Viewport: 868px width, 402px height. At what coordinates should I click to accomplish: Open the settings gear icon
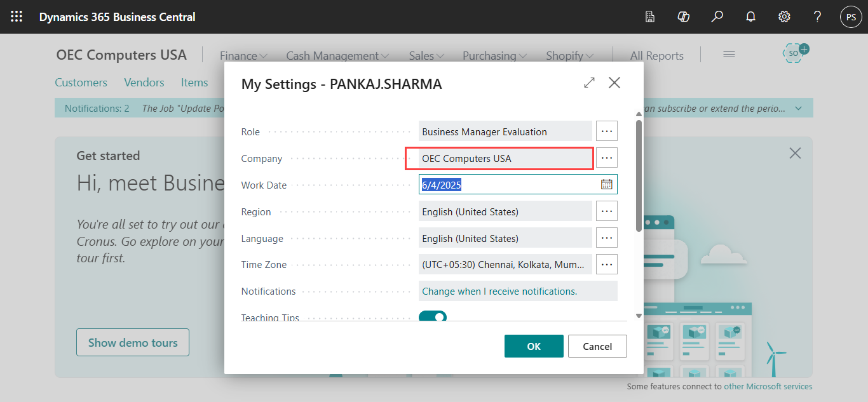(x=784, y=17)
